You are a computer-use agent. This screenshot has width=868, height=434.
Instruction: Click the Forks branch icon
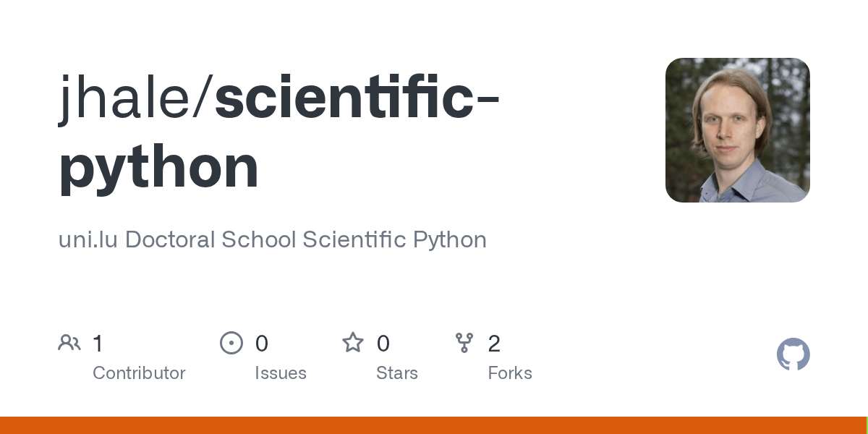(464, 343)
